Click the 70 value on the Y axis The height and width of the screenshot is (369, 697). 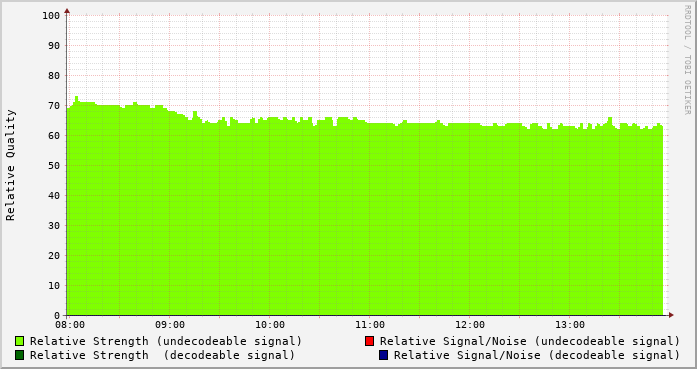(54, 106)
